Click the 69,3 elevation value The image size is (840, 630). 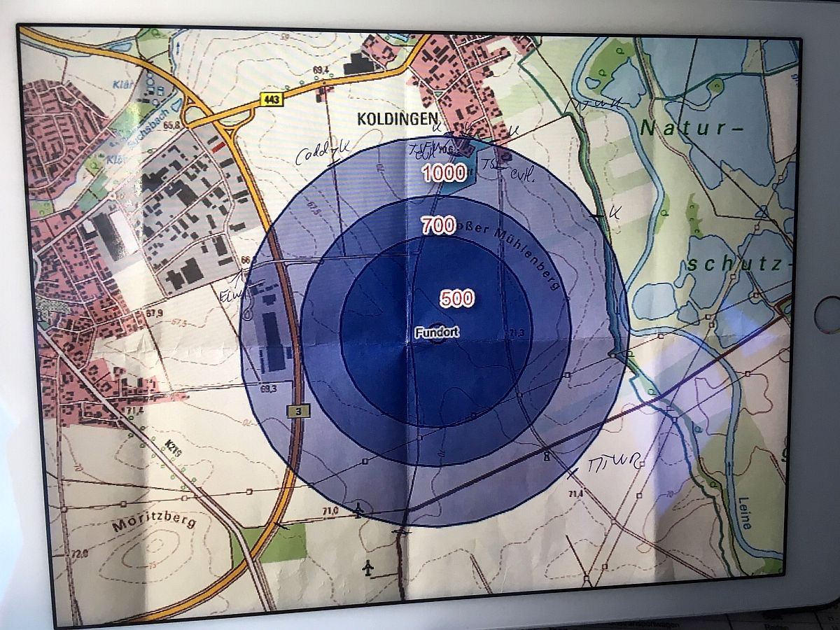(269, 388)
